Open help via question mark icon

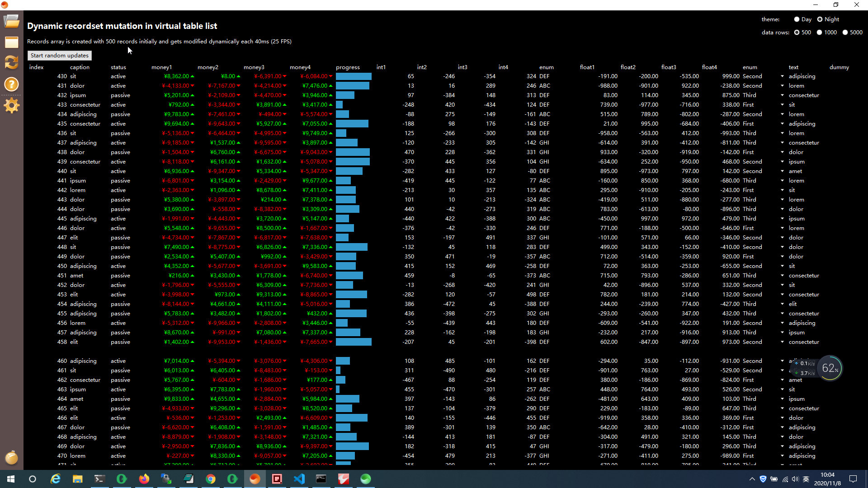point(12,84)
